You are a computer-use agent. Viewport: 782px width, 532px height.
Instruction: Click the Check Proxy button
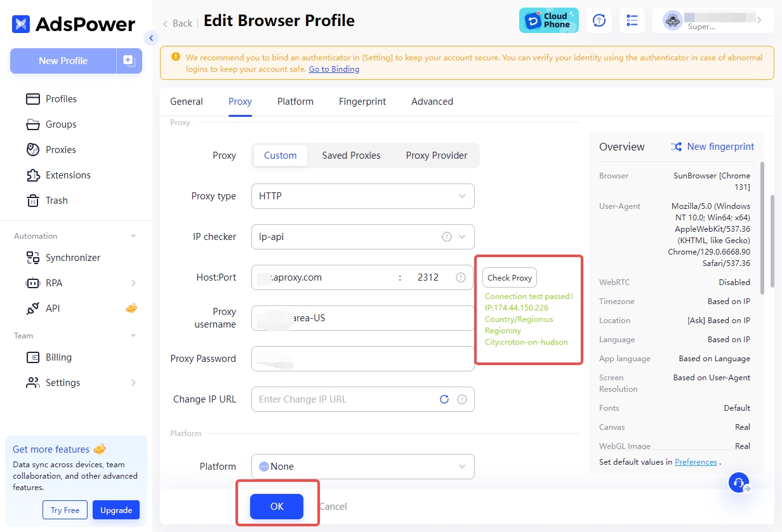pyautogui.click(x=510, y=277)
